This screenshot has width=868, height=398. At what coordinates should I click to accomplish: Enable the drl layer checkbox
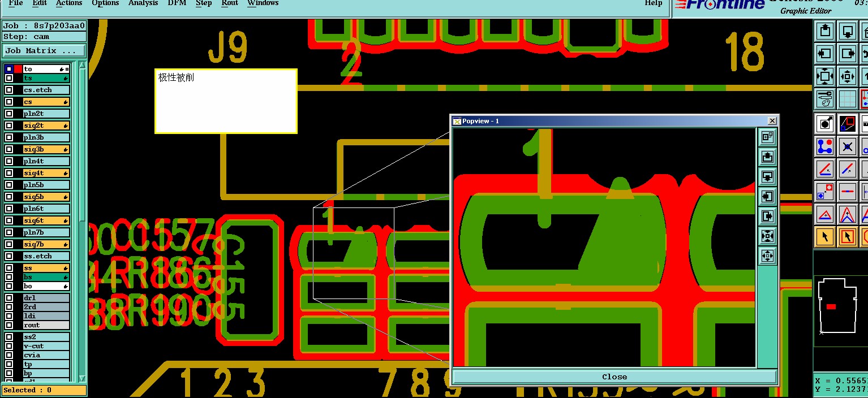pos(9,298)
